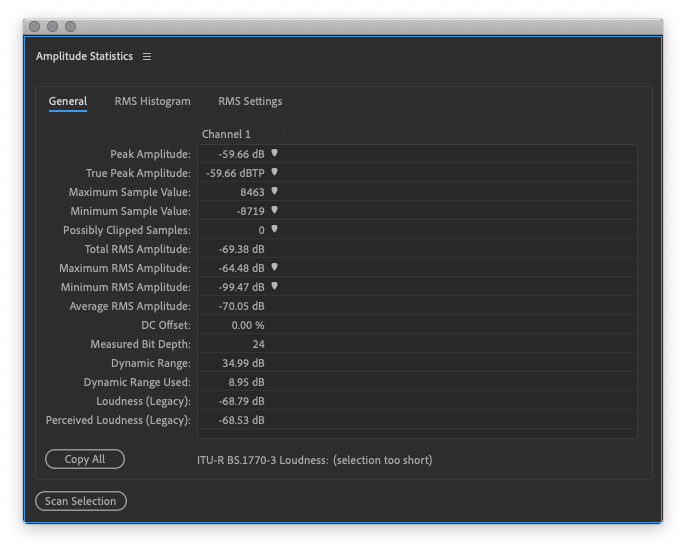Switch to the General tab

[68, 101]
